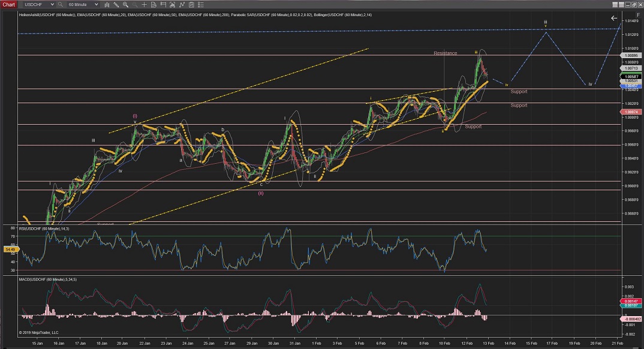Toggle the crosshair cursor icon
Screen dimensions: 644x349
click(x=144, y=5)
